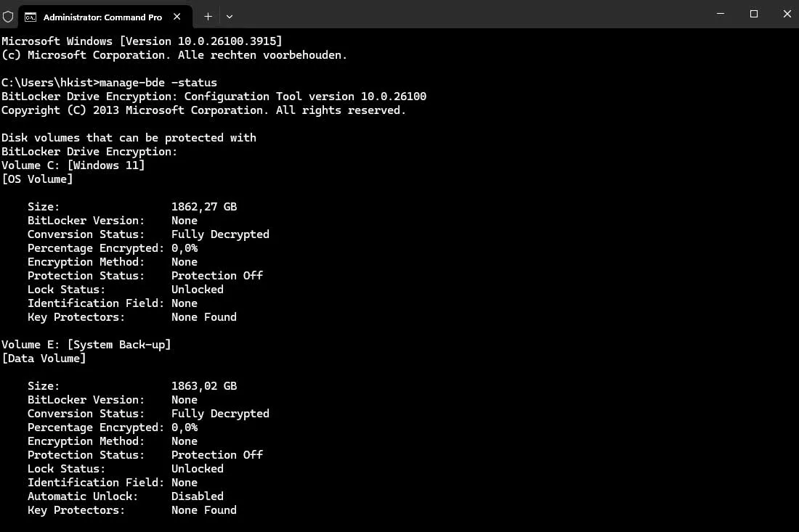
Task: Minimize the terminal window
Action: (720, 14)
